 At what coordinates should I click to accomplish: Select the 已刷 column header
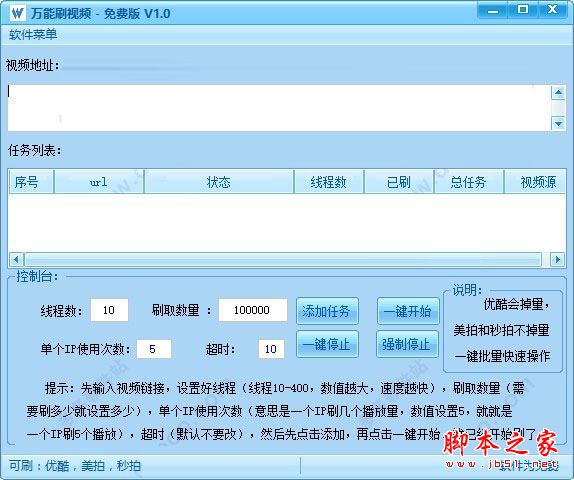[399, 182]
